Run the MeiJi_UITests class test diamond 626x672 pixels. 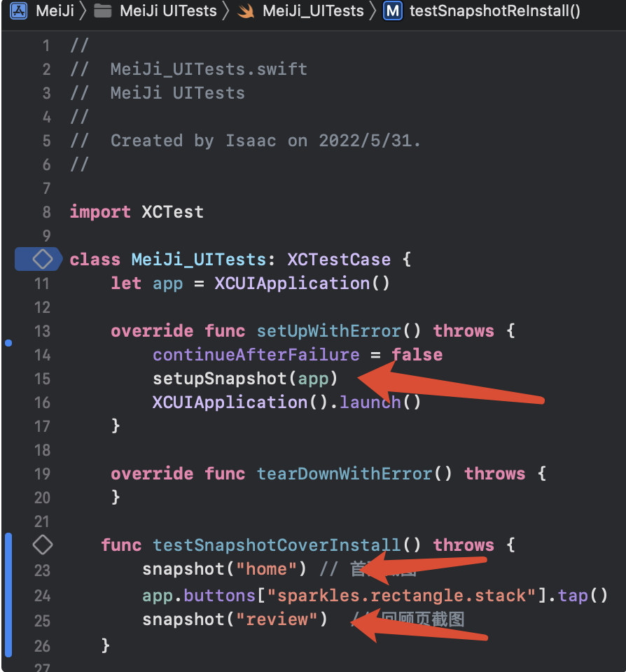pyautogui.click(x=43, y=259)
